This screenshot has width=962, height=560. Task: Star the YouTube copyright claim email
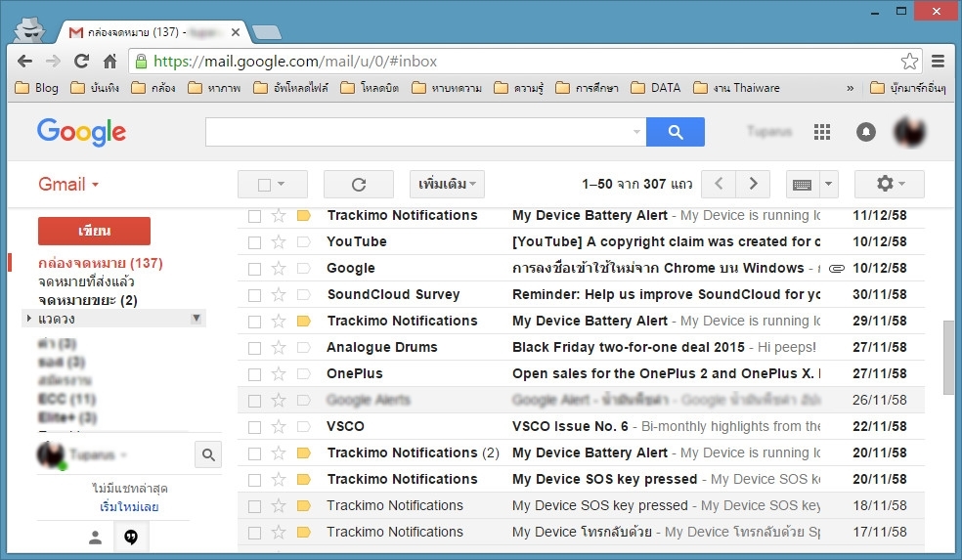[279, 241]
